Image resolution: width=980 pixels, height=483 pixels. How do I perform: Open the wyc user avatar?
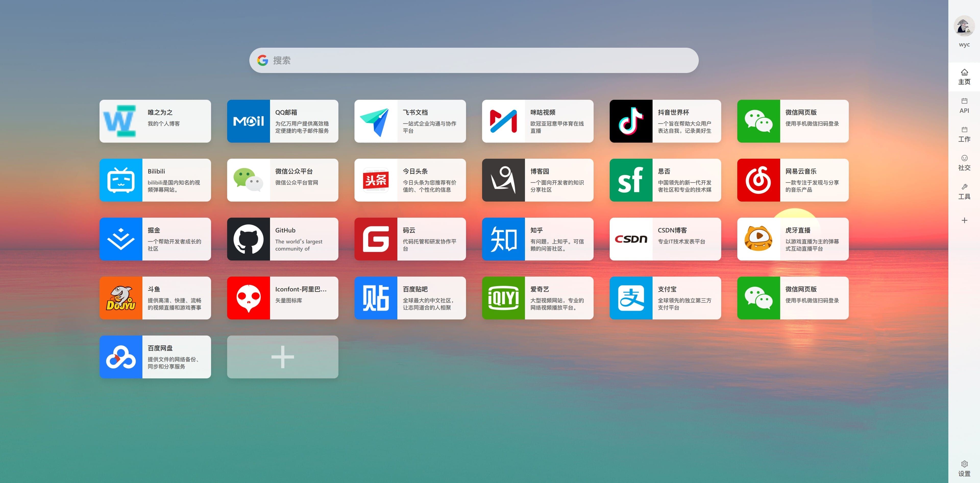(964, 27)
